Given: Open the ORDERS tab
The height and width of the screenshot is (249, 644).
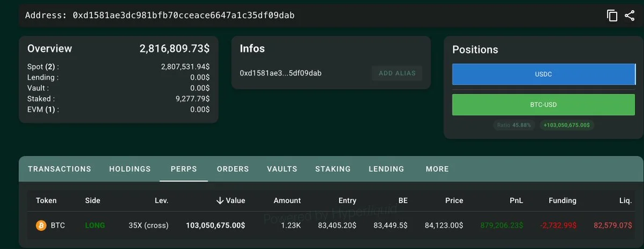Looking at the screenshot, I should (x=233, y=169).
